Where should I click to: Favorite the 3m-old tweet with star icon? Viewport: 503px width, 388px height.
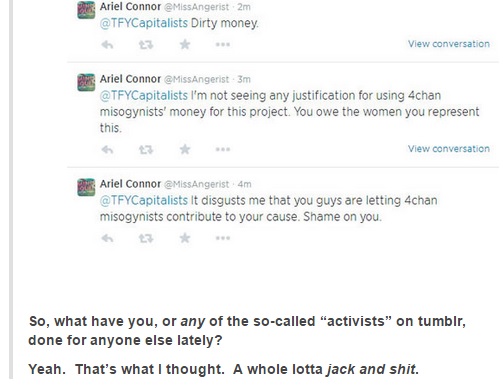pyautogui.click(x=185, y=149)
